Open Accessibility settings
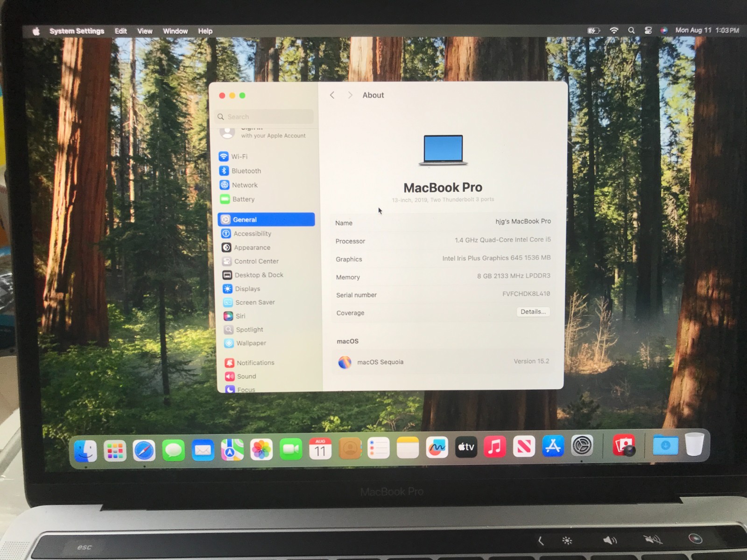This screenshot has width=747, height=560. [x=253, y=234]
